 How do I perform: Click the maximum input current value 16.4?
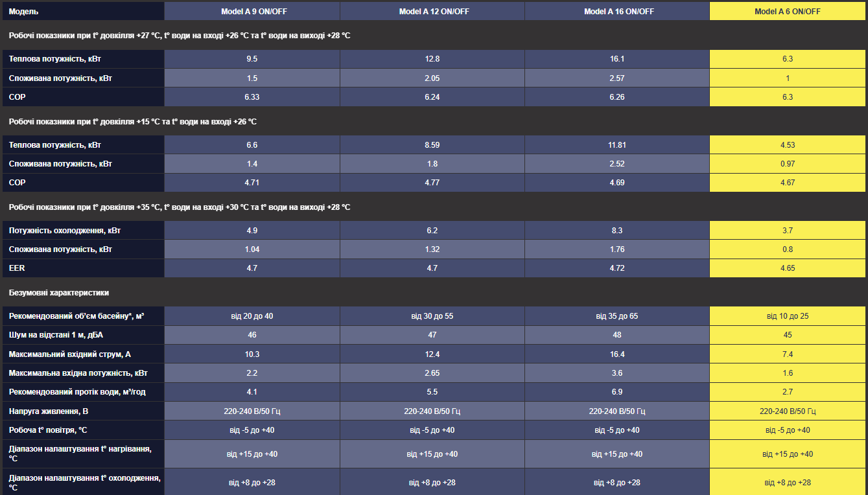pos(617,354)
